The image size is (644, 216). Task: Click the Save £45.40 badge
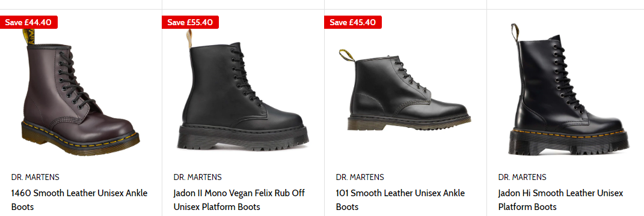[353, 22]
